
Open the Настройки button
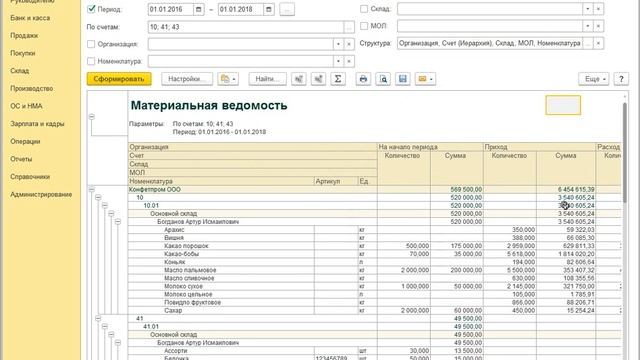(x=187, y=79)
